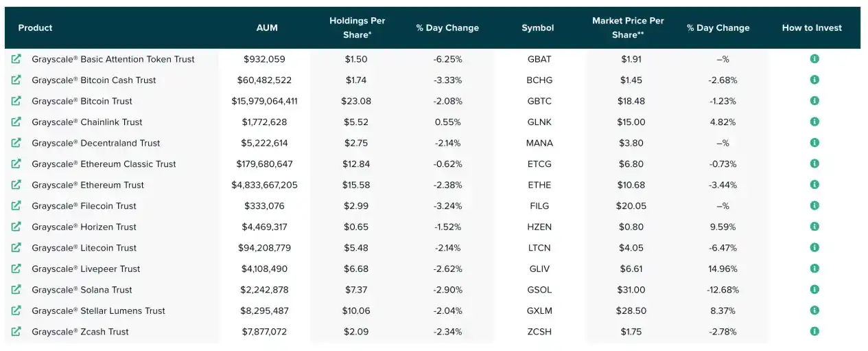The width and height of the screenshot is (868, 351).
Task: Open Grayscale Ethereum Classic Trust link
Action: click(x=104, y=164)
